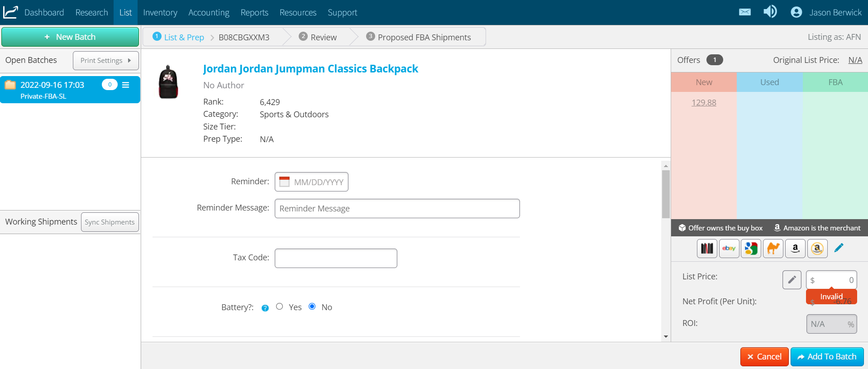Viewport: 868px width, 369px height.
Task: Open the barcode lookup icon
Action: (x=707, y=248)
